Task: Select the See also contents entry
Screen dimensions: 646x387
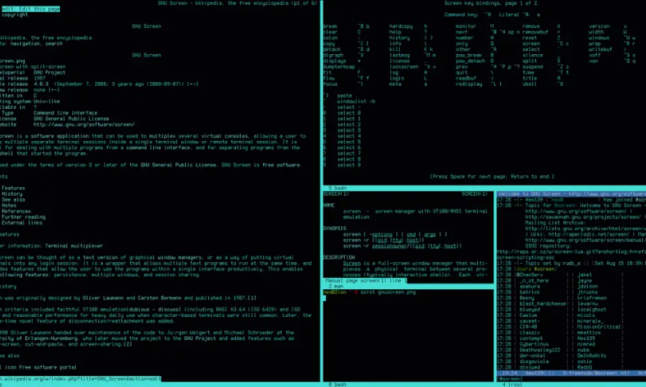Action: (13, 199)
